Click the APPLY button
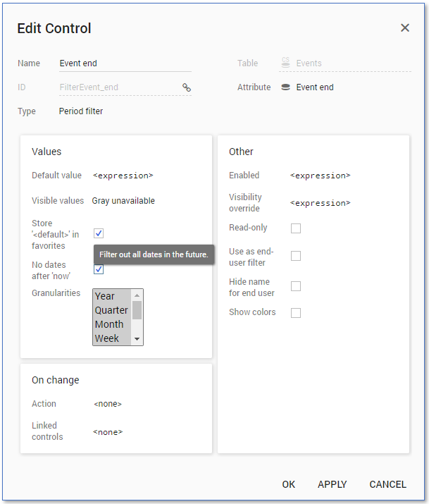This screenshot has height=504, width=429. 332,484
